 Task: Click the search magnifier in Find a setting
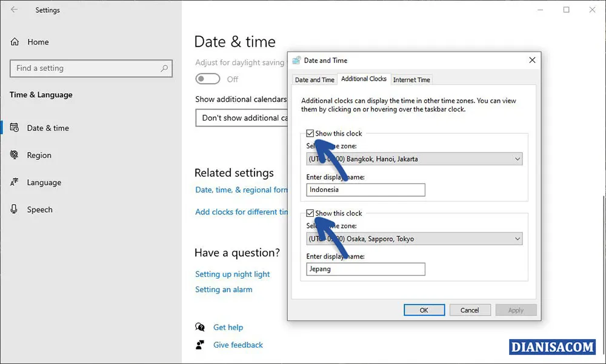(x=165, y=68)
